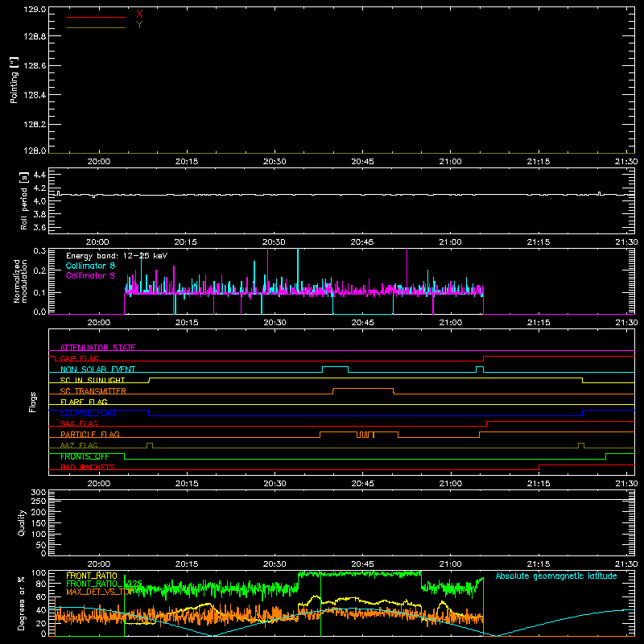The width and height of the screenshot is (644, 644).
Task: Click 21:15 time label under Flags plot
Action: 539,484
